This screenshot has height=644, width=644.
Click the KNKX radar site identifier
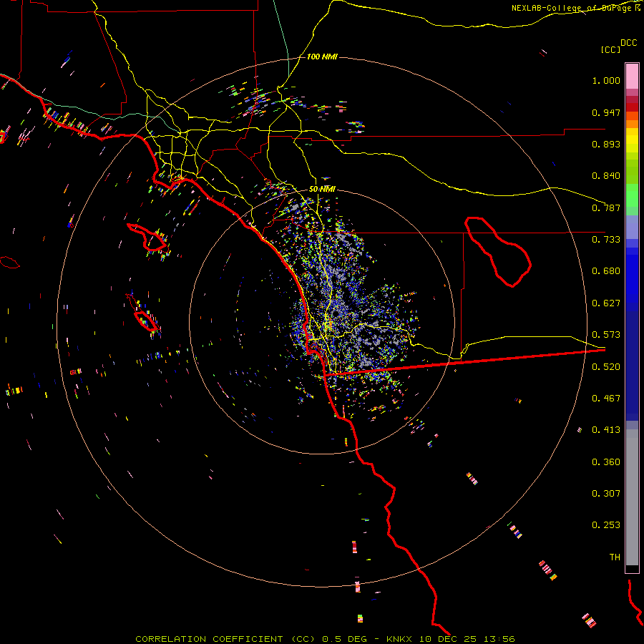(401, 639)
